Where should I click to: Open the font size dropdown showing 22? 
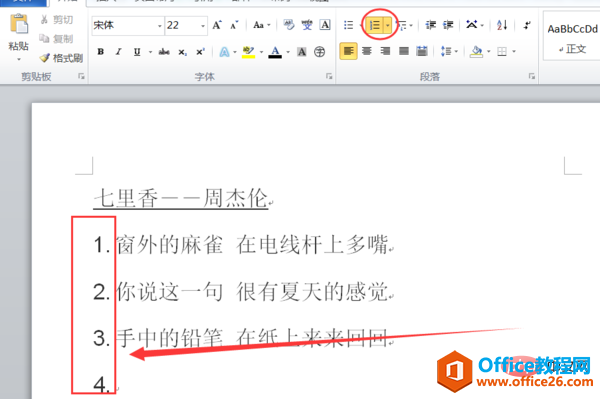click(186, 26)
